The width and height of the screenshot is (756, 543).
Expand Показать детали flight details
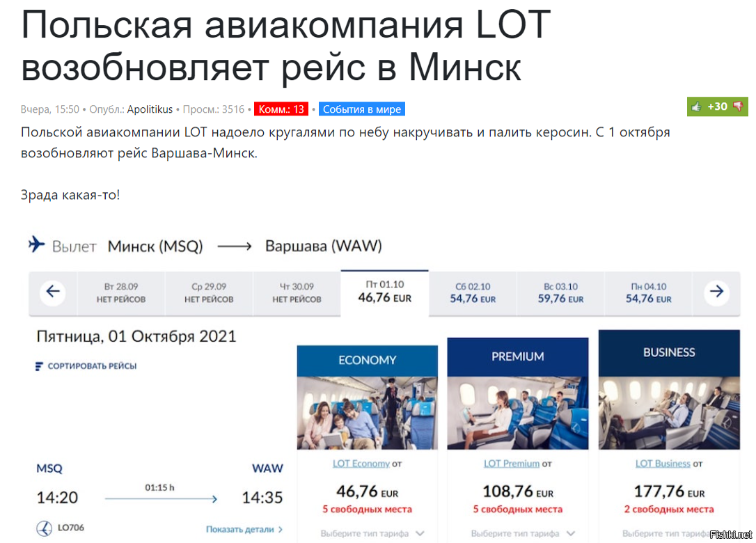[x=244, y=529]
